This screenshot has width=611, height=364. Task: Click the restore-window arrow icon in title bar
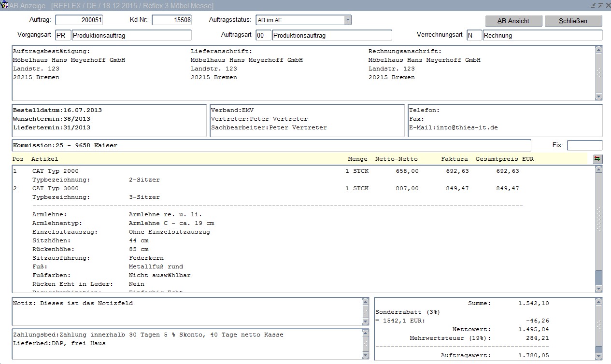600,5
